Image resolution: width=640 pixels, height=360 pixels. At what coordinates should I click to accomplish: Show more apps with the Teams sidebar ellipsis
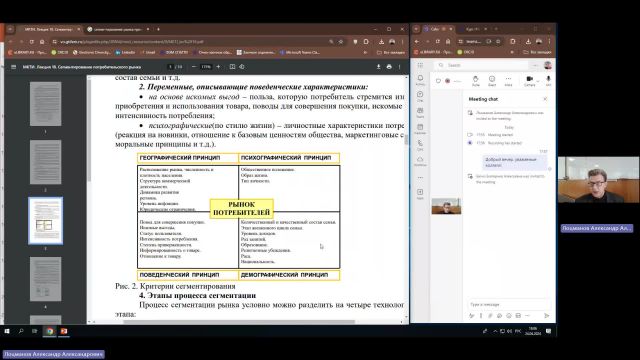click(420, 178)
